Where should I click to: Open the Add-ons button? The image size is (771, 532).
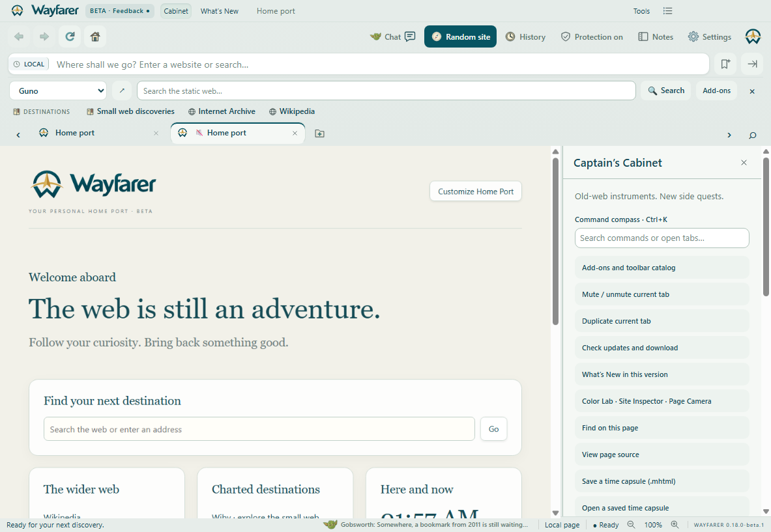pos(716,91)
